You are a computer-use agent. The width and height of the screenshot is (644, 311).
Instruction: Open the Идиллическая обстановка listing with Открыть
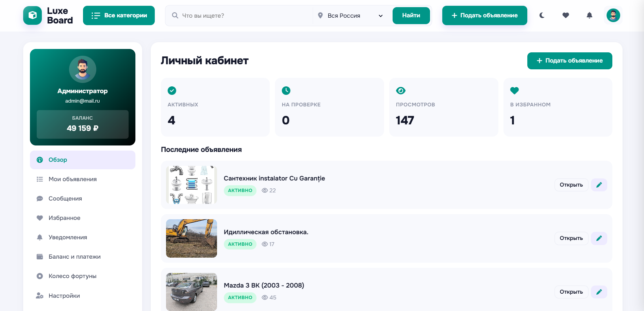(571, 238)
